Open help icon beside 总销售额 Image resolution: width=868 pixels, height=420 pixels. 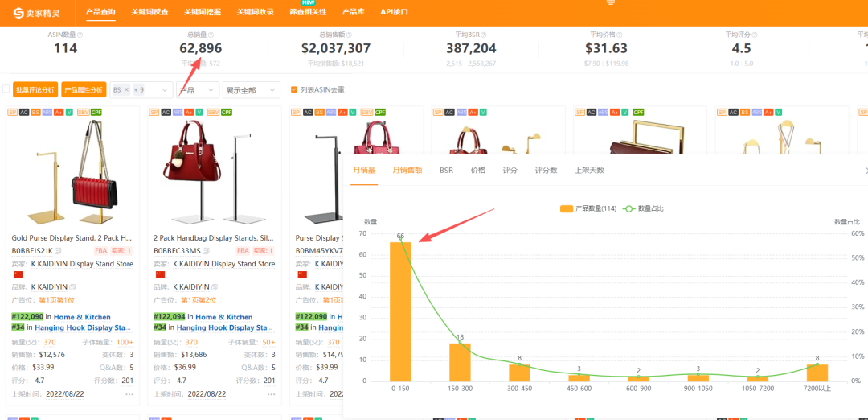click(x=350, y=35)
